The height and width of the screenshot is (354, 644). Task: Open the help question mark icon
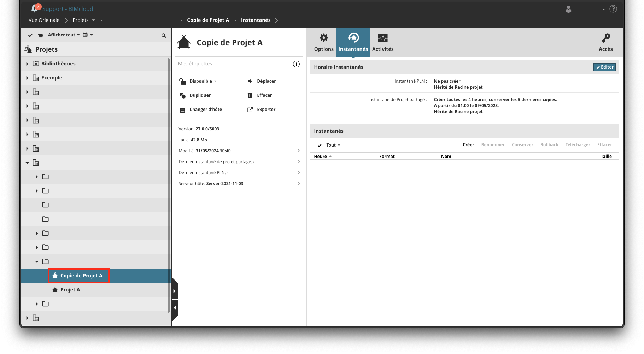click(613, 9)
